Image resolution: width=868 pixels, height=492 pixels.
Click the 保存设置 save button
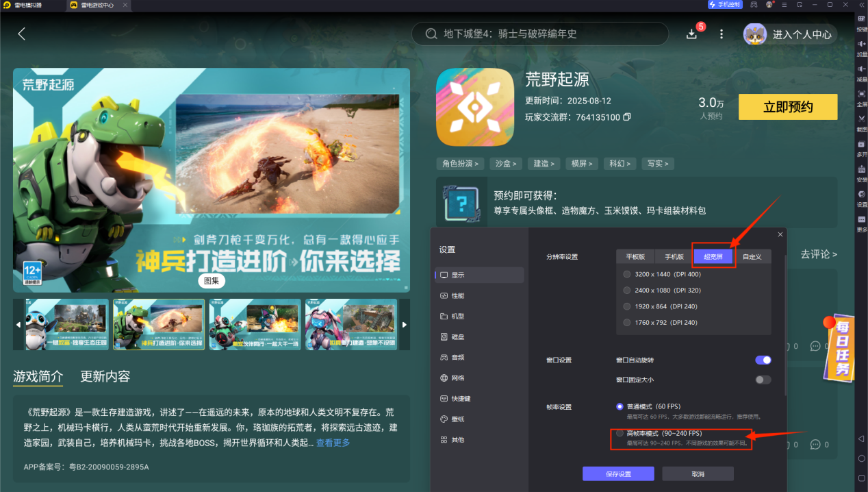[617, 474]
